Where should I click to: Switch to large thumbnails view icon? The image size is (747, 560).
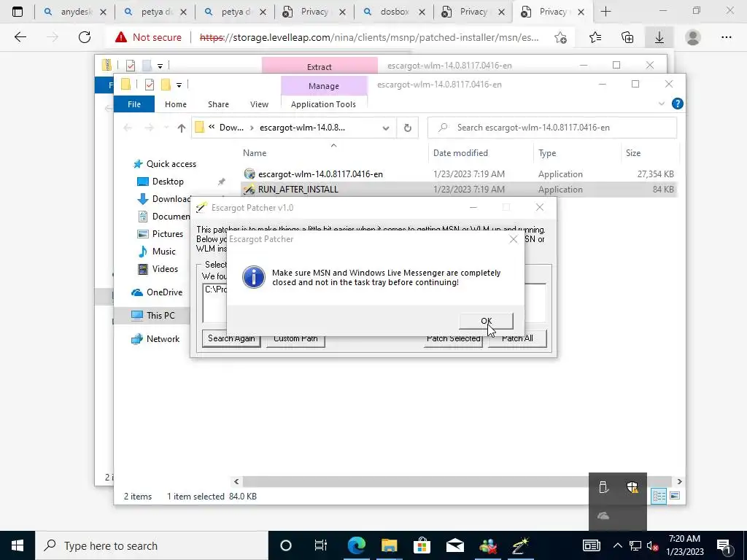675,496
